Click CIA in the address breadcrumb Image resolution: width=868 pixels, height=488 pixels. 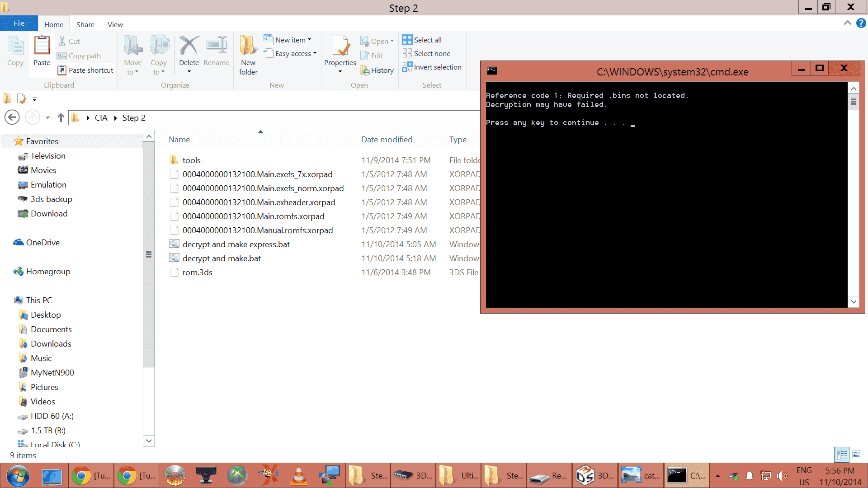(101, 117)
